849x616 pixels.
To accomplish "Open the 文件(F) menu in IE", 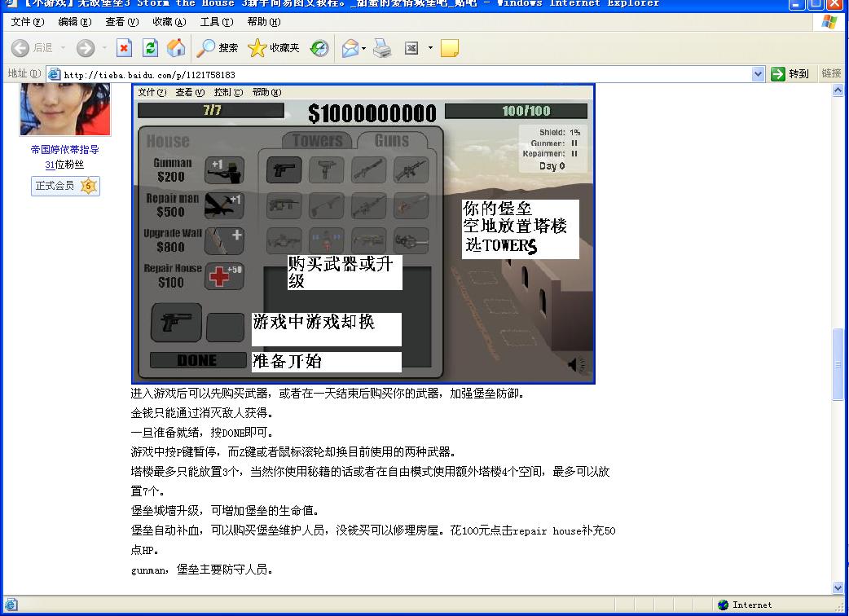I will pyautogui.click(x=28, y=22).
